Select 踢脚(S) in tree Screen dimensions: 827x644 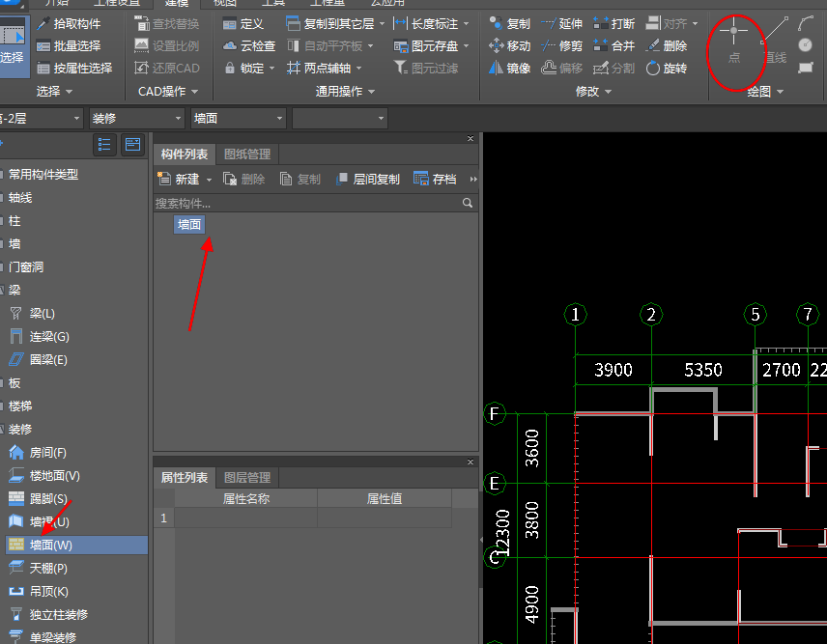click(x=38, y=498)
